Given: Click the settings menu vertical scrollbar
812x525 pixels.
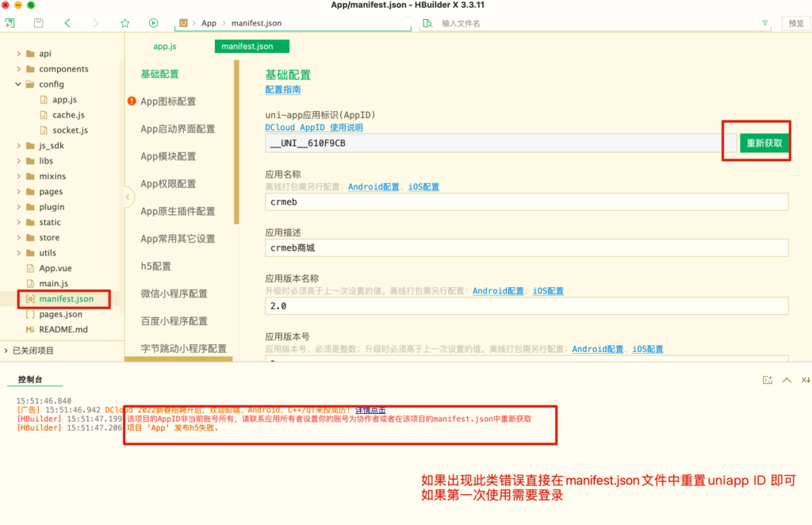Looking at the screenshot, I should coord(236,143).
